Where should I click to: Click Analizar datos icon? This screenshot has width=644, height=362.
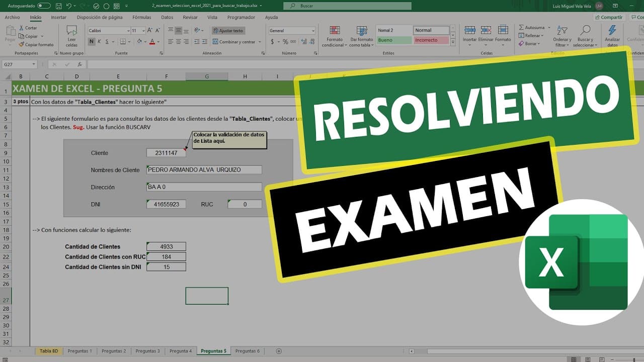point(612,31)
